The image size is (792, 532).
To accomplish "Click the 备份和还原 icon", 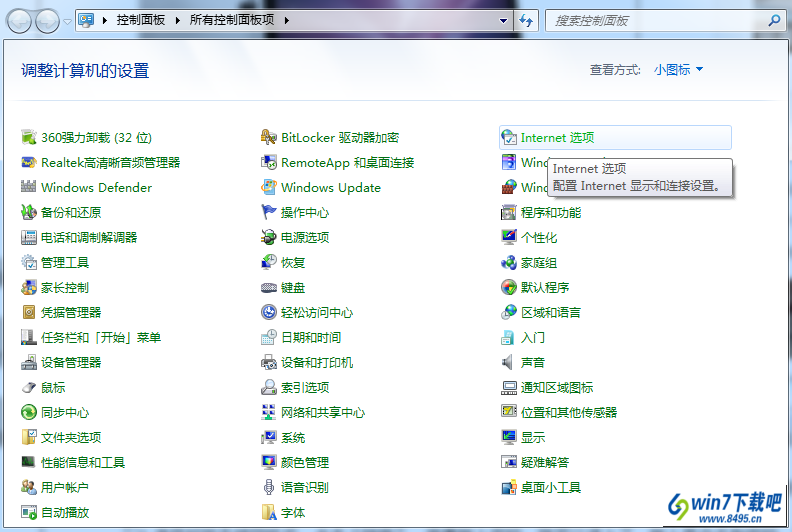I will pos(29,212).
